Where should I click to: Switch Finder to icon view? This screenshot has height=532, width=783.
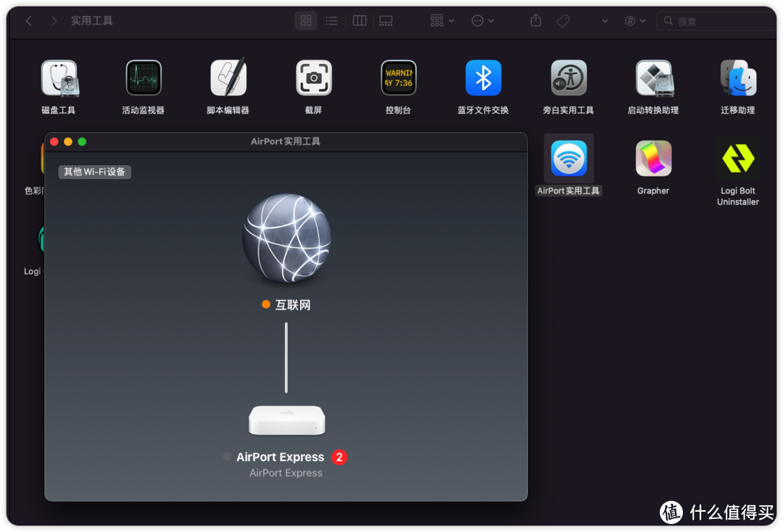306,20
